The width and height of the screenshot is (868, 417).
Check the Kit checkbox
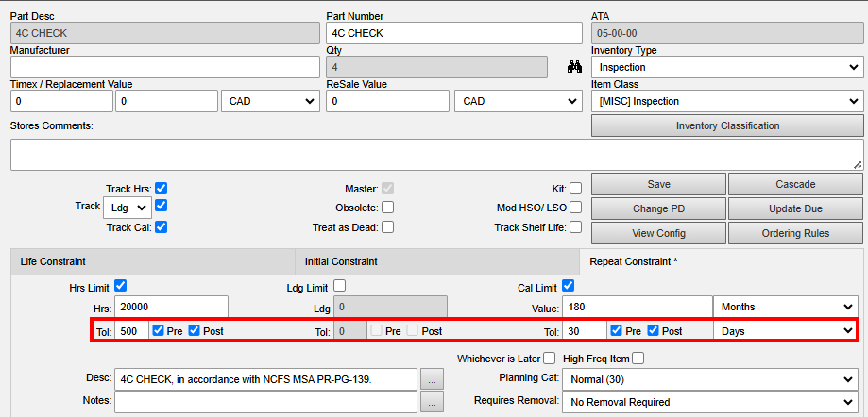pos(575,189)
